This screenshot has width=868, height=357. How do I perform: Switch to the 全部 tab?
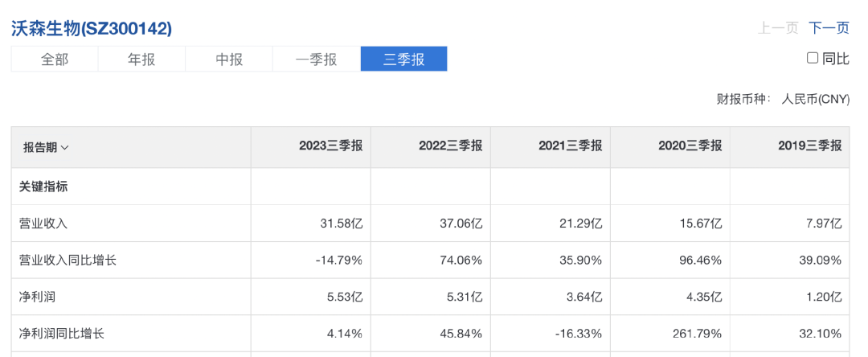point(55,59)
